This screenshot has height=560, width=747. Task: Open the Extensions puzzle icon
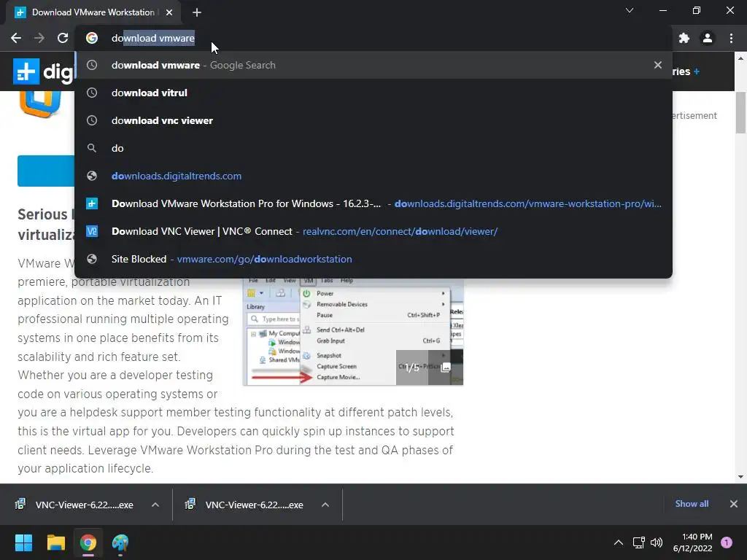coord(684,38)
